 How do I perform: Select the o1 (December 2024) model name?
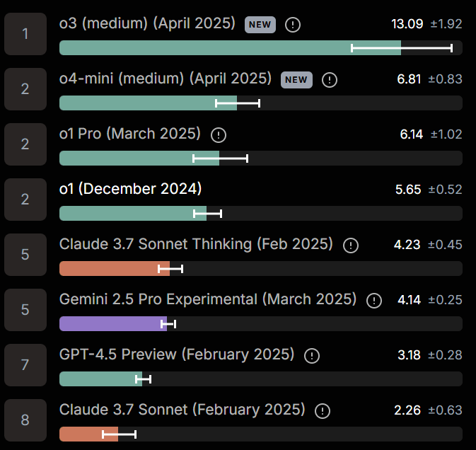[131, 190]
